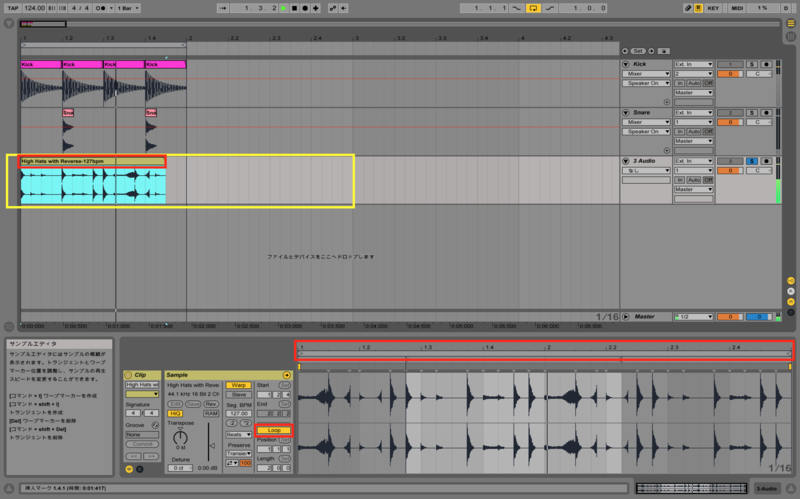Click the next locator arrow icon
The height and width of the screenshot is (499, 800).
pos(652,51)
